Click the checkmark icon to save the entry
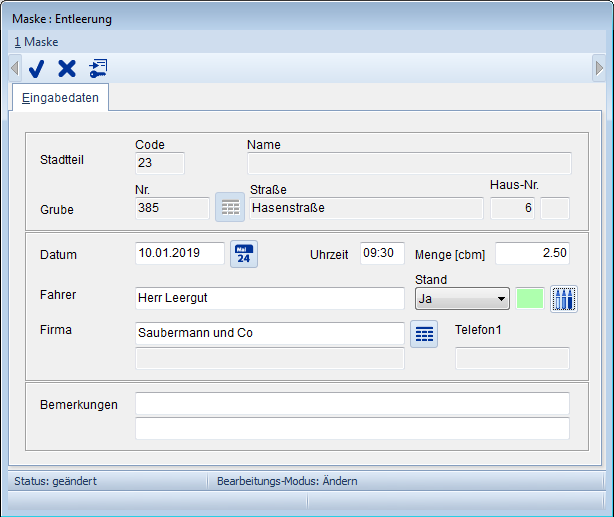The image size is (614, 517). [x=37, y=68]
